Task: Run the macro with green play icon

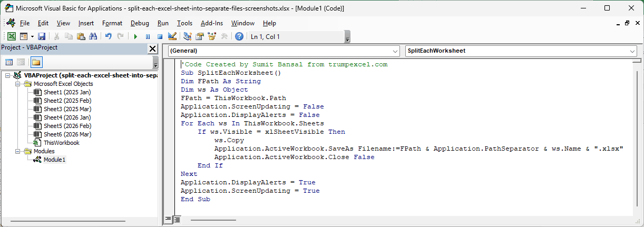Action: point(135,36)
